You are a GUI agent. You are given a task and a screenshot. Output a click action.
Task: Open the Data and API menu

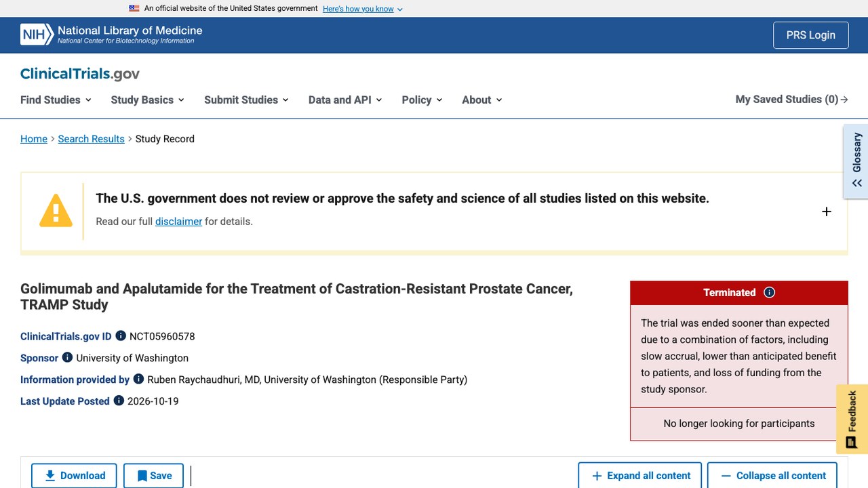(345, 100)
